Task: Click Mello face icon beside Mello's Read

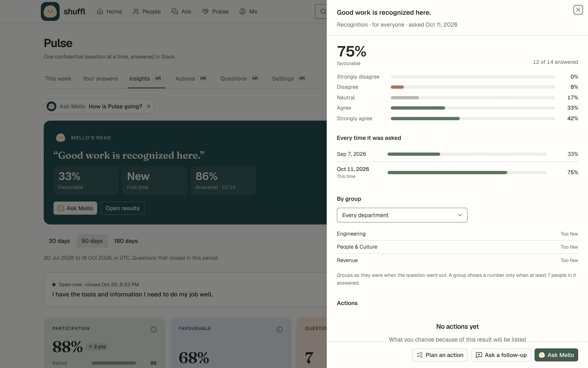Action: coord(60,138)
